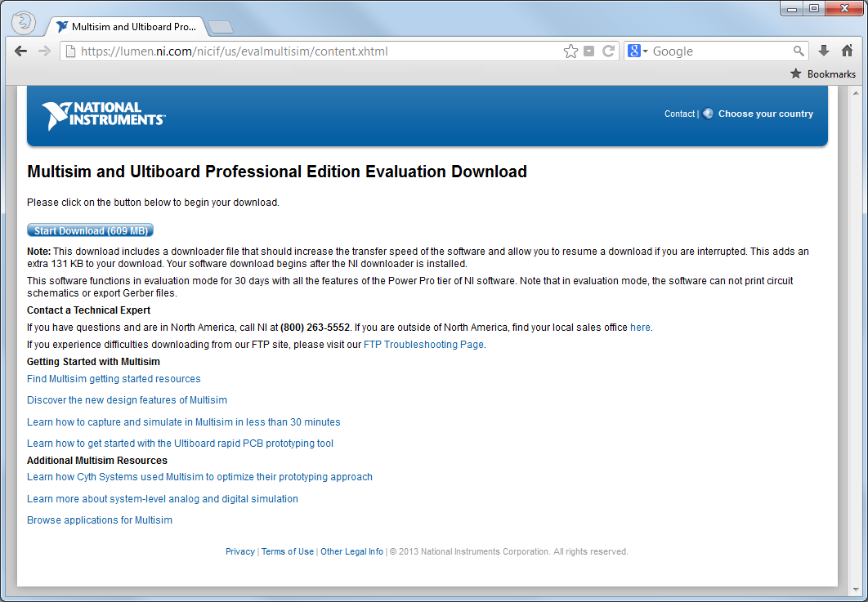Click the National Instruments logo

tap(103, 115)
